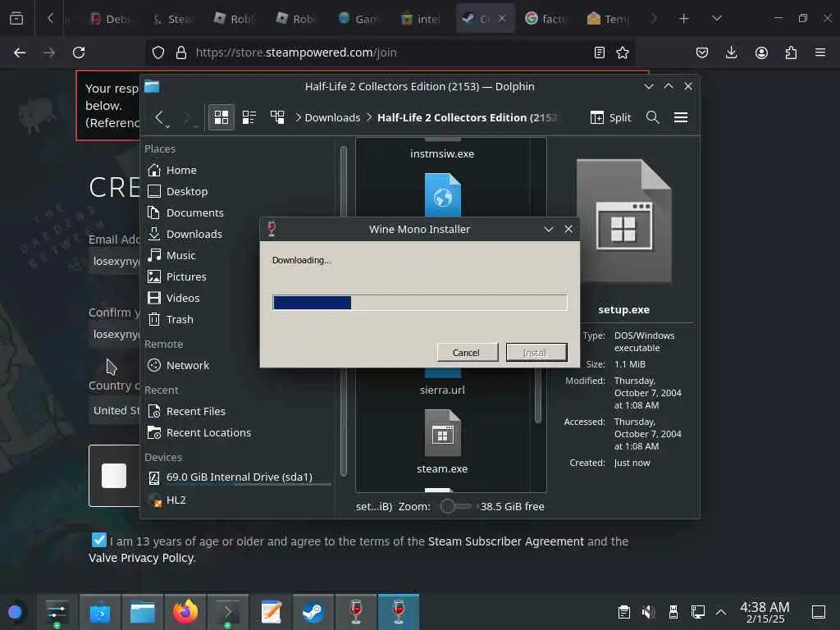This screenshot has height=630, width=840.
Task: Switch Dolphin to details tree view mode
Action: [277, 117]
